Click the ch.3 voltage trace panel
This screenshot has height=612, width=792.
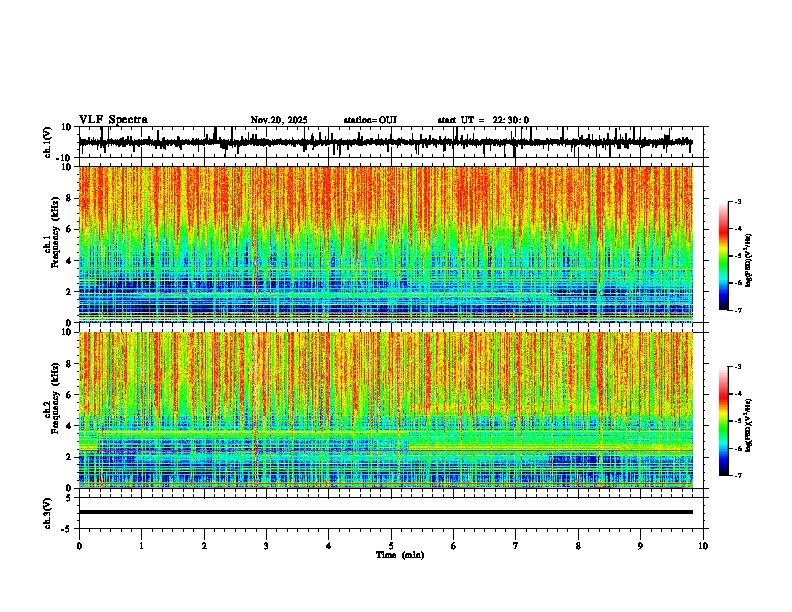(391, 513)
